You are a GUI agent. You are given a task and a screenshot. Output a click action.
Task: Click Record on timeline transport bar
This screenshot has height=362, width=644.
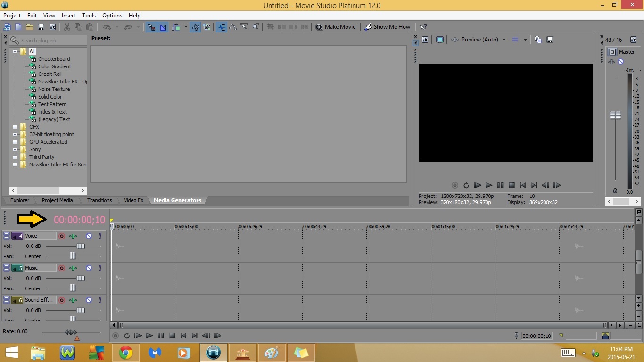tap(116, 336)
